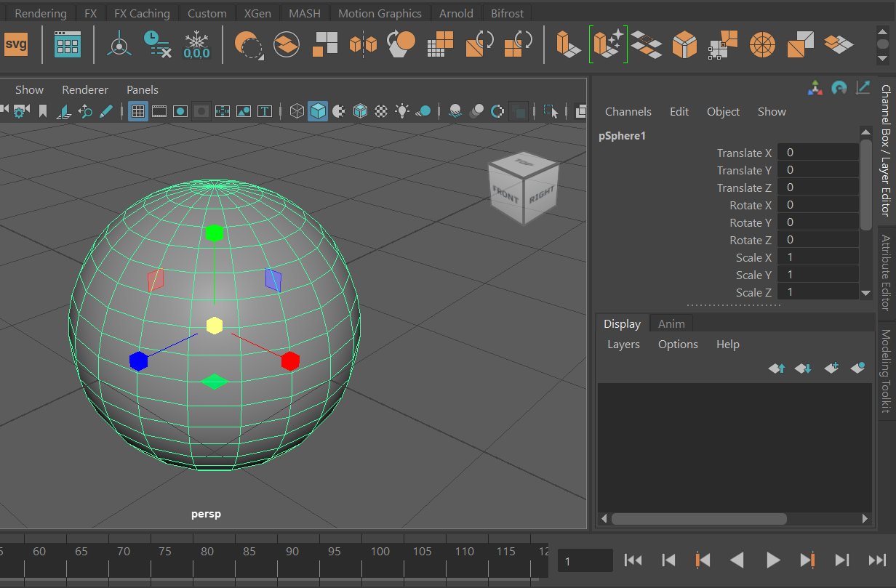Click the current frame number field

click(x=585, y=560)
